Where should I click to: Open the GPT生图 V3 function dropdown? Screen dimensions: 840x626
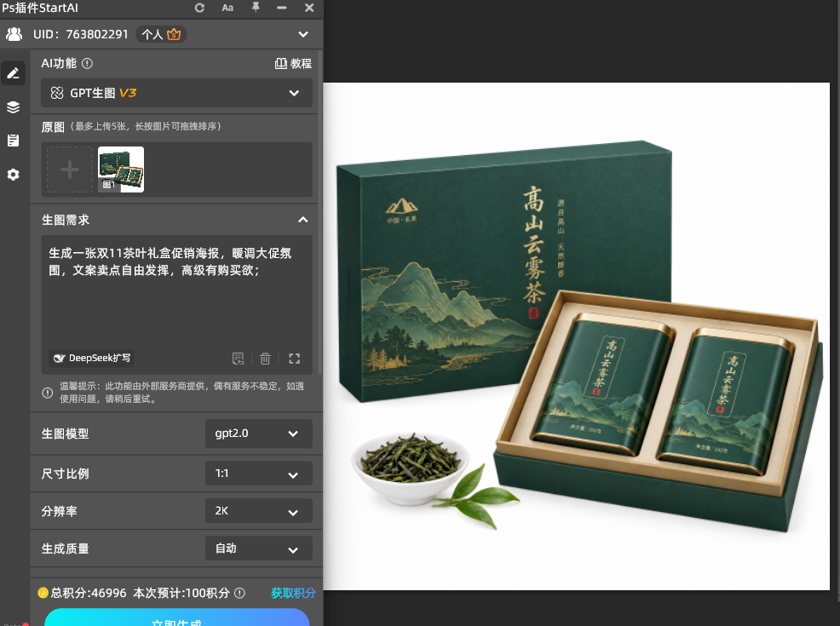pyautogui.click(x=177, y=93)
